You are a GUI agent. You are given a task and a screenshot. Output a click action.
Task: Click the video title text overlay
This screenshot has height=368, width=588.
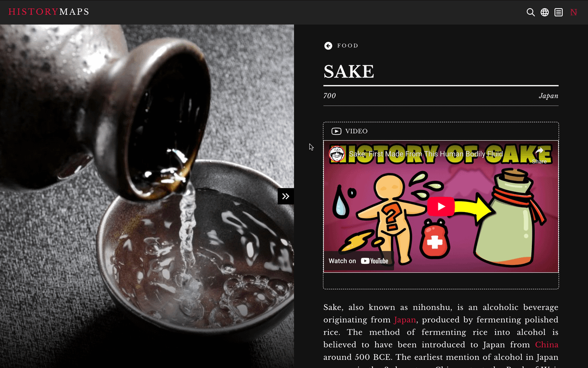coord(426,154)
